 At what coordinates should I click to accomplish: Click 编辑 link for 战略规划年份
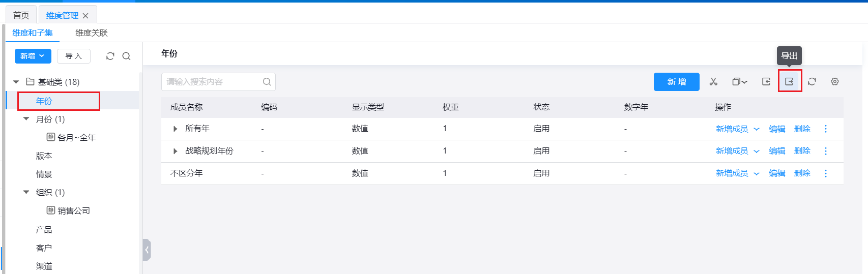tap(777, 151)
